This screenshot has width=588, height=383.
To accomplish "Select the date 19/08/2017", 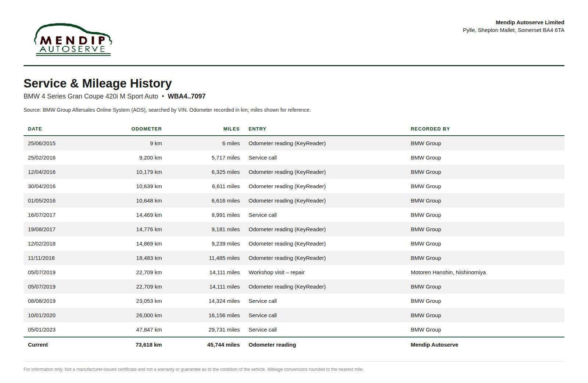I will [42, 229].
